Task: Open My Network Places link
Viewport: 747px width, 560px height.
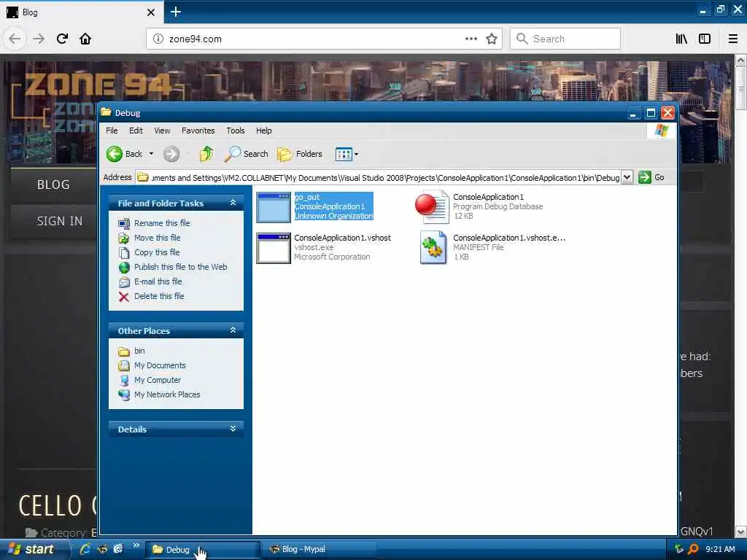Action: click(167, 394)
